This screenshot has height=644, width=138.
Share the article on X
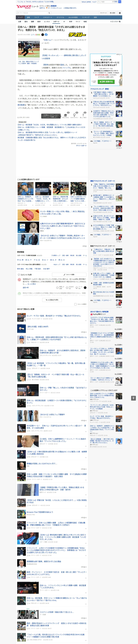[43, 35]
